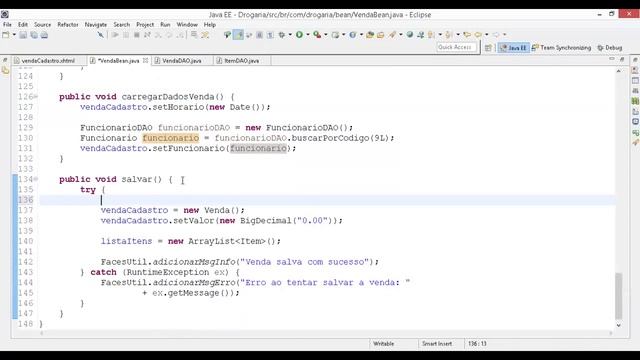Click the Suspend debug icon
This screenshot has height=360, width=640.
[x=126, y=35]
